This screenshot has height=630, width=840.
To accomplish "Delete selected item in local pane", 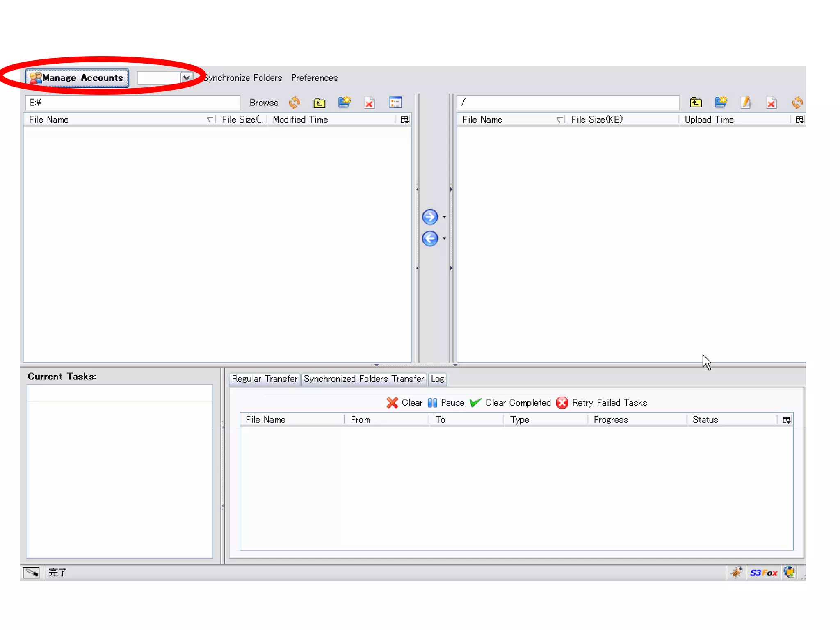I will 370,103.
